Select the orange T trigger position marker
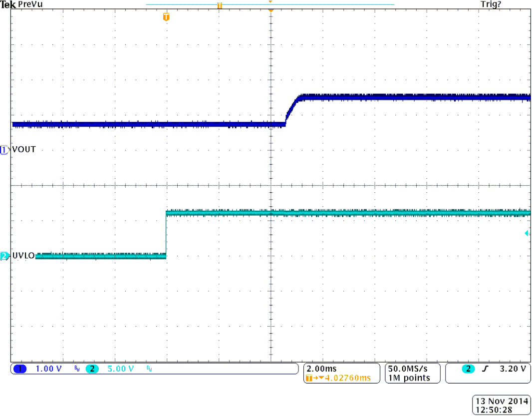 (166, 17)
